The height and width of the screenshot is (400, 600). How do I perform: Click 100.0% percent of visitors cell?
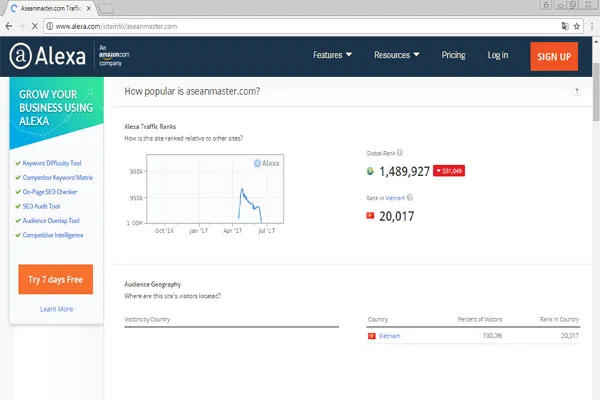tap(492, 336)
